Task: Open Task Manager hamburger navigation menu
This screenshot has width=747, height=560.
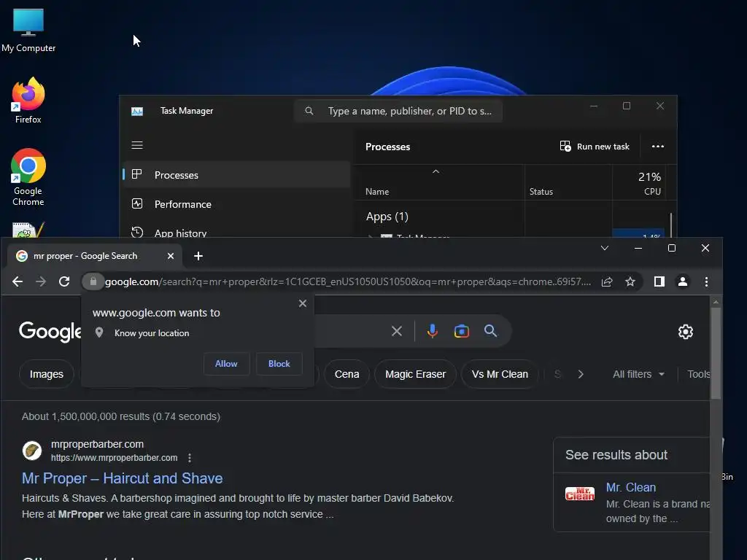Action: [x=137, y=145]
